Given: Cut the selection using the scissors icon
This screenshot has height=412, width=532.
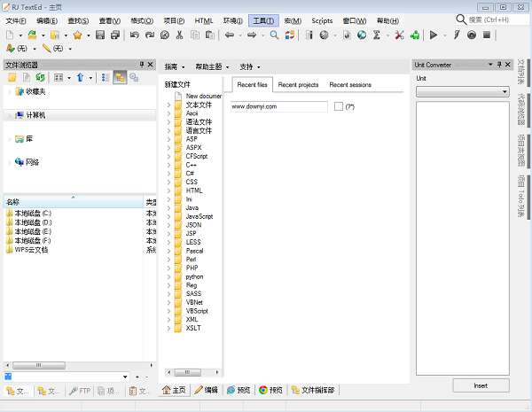Looking at the screenshot, I should click(180, 35).
